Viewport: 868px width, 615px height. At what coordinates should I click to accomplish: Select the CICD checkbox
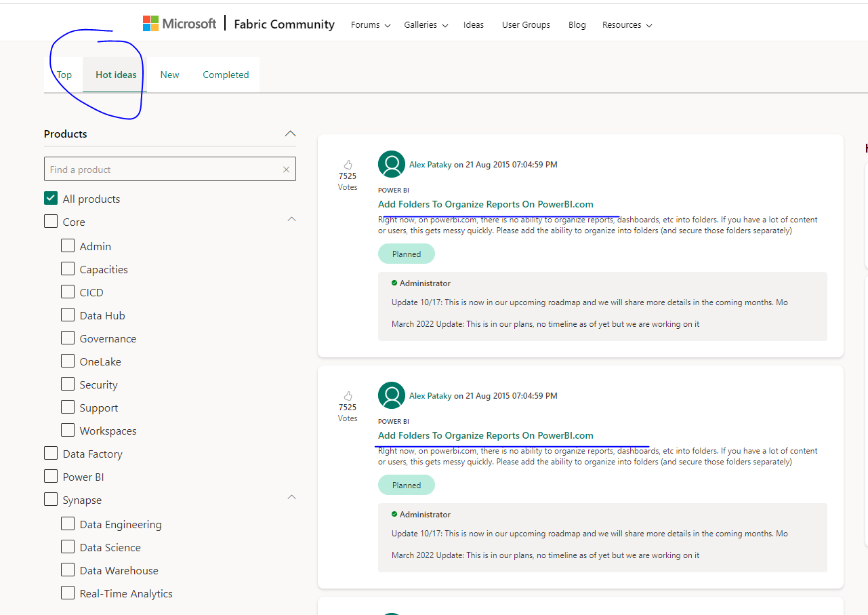pyautogui.click(x=68, y=292)
